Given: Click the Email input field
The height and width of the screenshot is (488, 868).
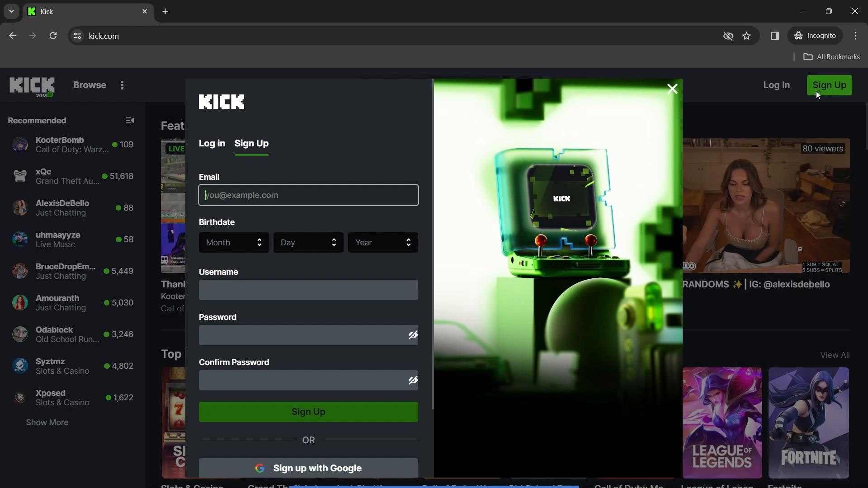Looking at the screenshot, I should click(308, 195).
